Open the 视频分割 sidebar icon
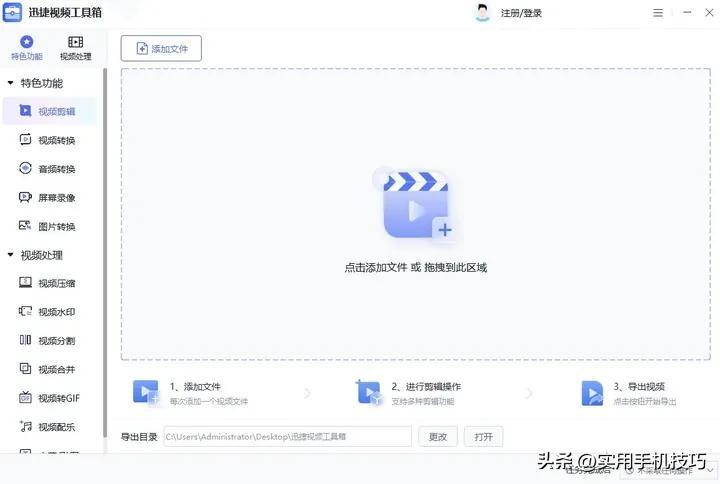720x484 pixels. [25, 340]
